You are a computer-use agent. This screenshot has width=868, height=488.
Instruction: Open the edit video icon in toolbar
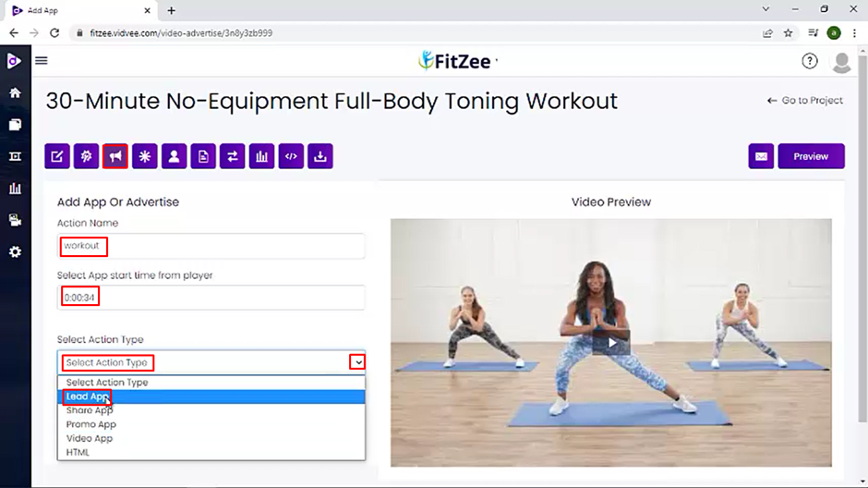pyautogui.click(x=57, y=156)
